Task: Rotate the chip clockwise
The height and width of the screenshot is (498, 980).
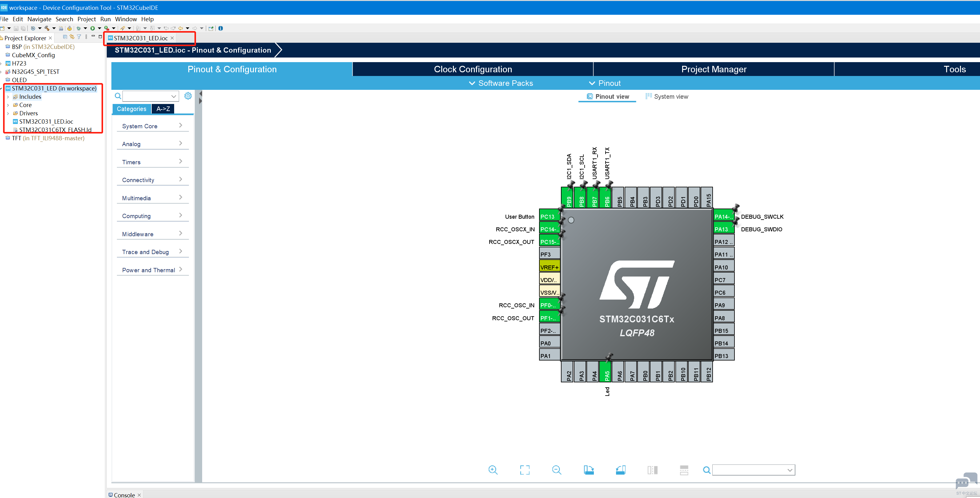Action: click(589, 470)
